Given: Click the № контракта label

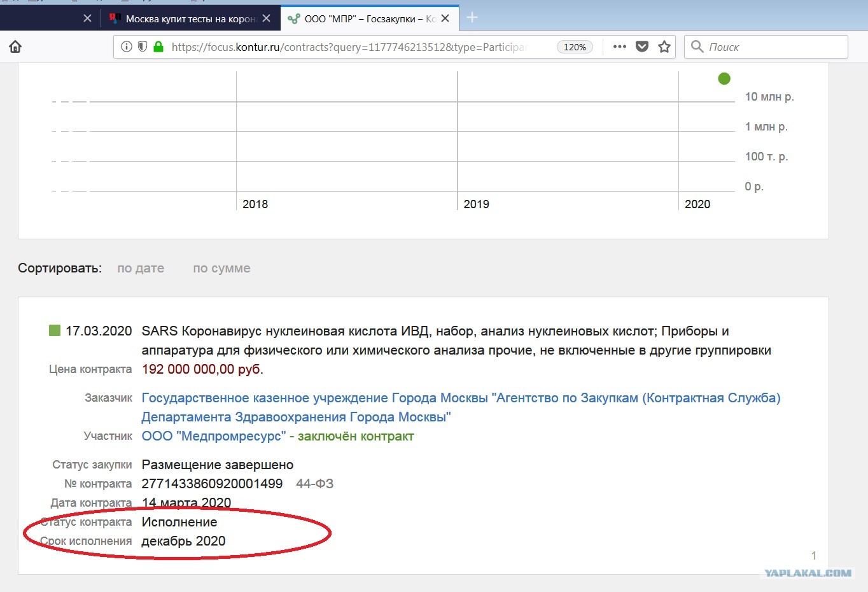Looking at the screenshot, I should [x=98, y=484].
